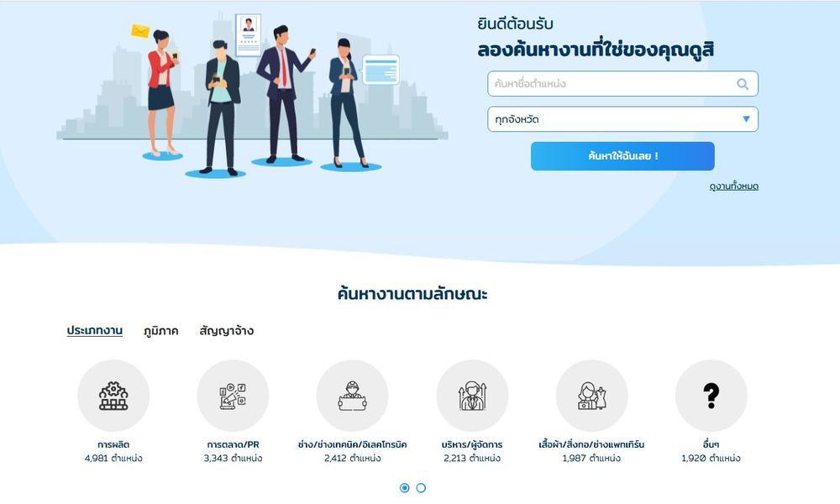This screenshot has width=840, height=504.
Task: Open the ทุกจังหวัด province dropdown
Action: point(622,119)
